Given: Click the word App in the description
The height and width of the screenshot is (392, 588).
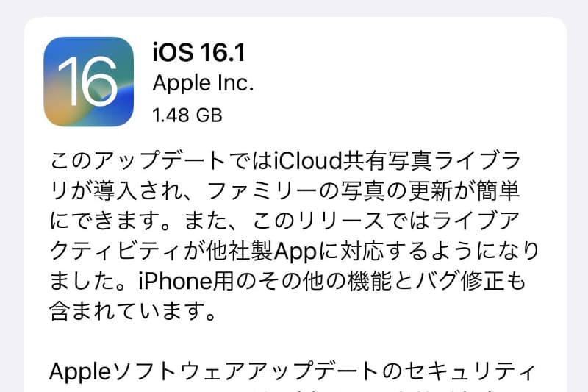Looking at the screenshot, I should point(295,252).
